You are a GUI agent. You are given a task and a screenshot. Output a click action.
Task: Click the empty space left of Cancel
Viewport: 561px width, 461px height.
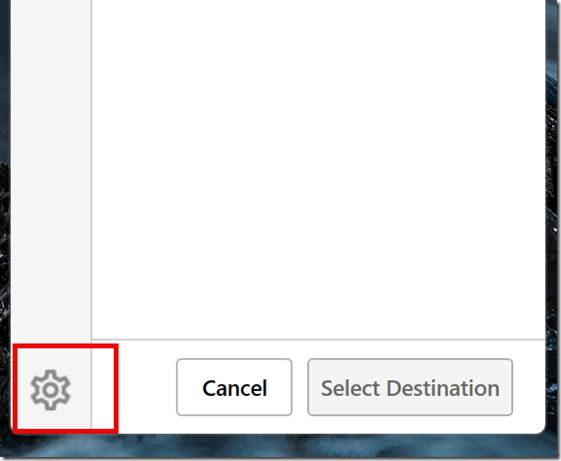click(147, 387)
